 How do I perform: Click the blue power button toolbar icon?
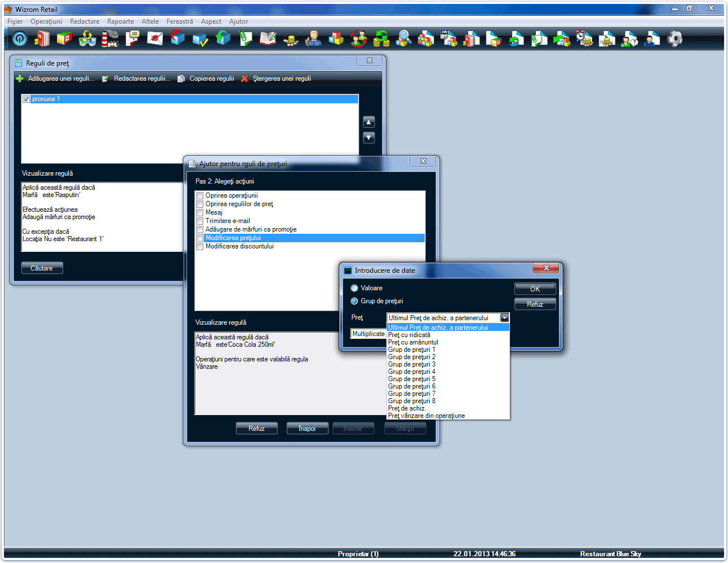pos(20,38)
